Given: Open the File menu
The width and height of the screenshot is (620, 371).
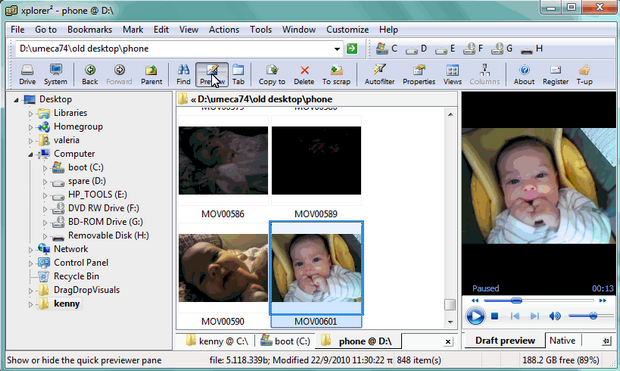Looking at the screenshot, I should [x=17, y=30].
